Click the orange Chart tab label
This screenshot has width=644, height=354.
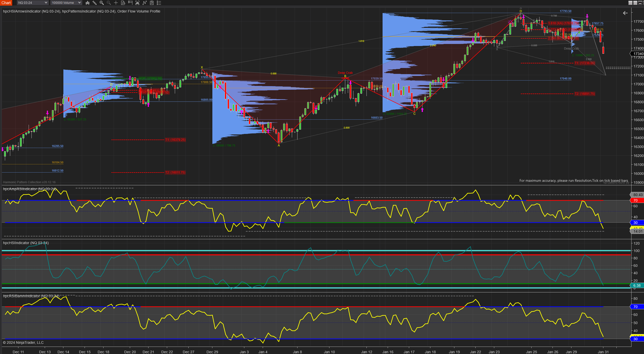tap(6, 3)
